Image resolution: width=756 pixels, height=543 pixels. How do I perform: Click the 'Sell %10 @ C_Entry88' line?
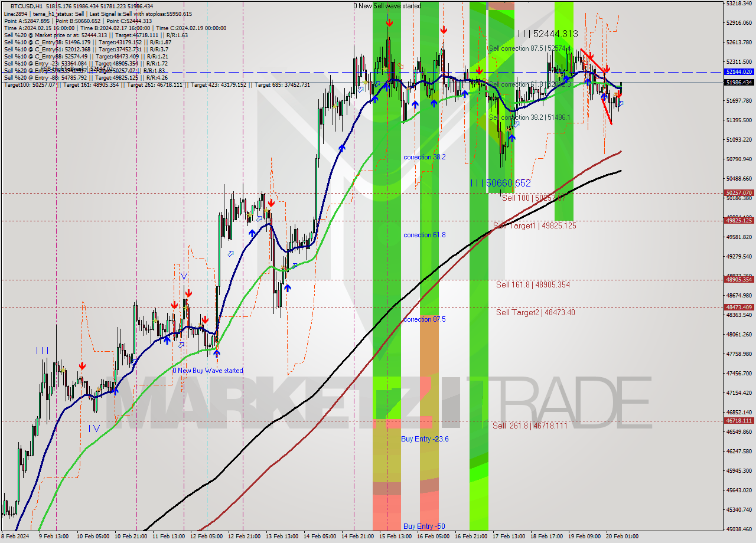[87, 56]
